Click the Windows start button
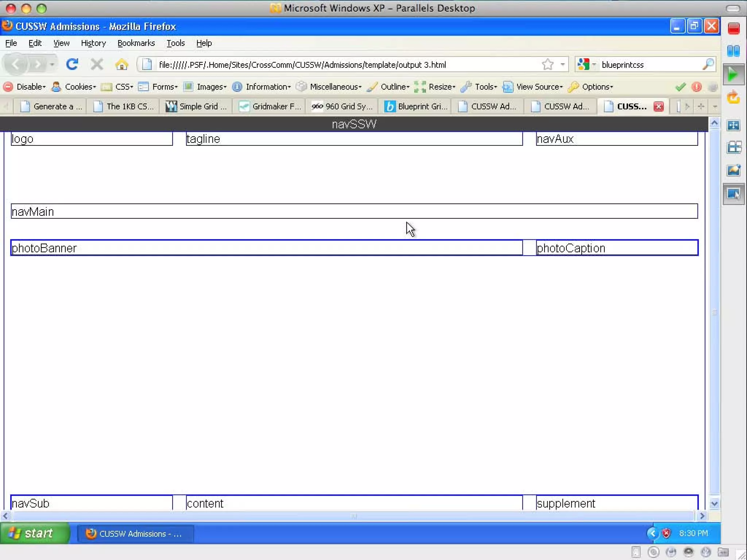 (34, 533)
